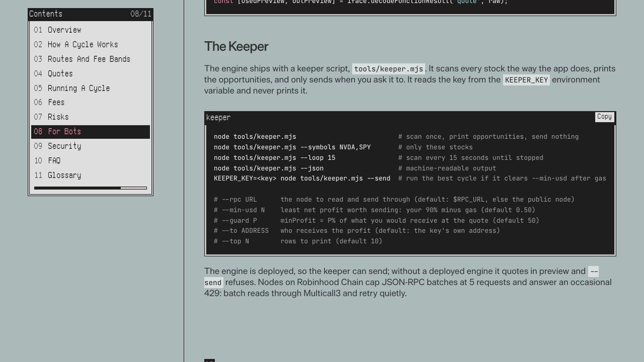Image resolution: width=644 pixels, height=362 pixels.
Task: Click the reading progress bar in Contents
Action: click(90, 188)
